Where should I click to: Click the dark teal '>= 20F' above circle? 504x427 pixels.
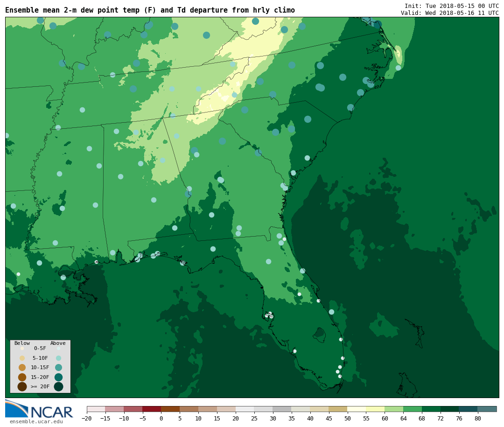pos(58,386)
